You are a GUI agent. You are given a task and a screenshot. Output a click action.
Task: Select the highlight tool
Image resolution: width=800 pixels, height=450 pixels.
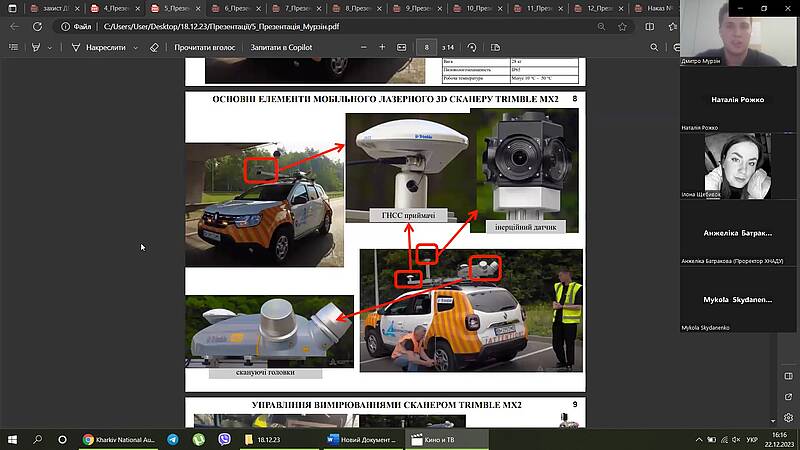36,47
